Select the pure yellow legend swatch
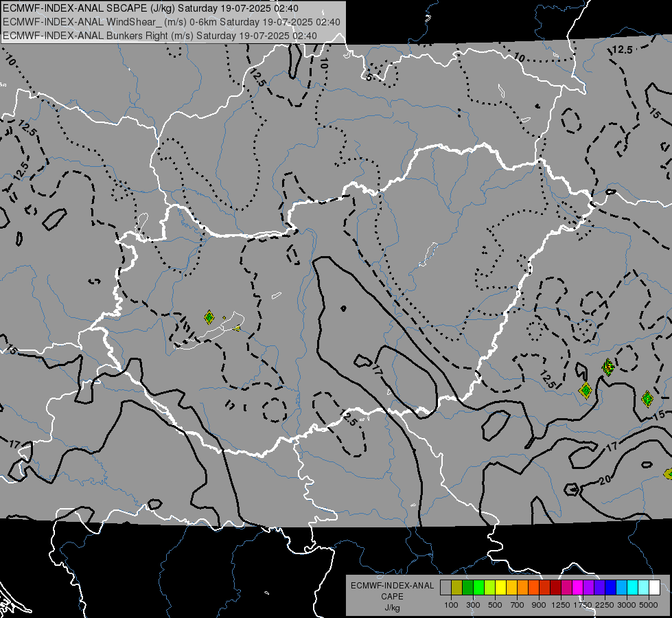Image resolution: width=672 pixels, height=618 pixels. pyautogui.click(x=500, y=587)
